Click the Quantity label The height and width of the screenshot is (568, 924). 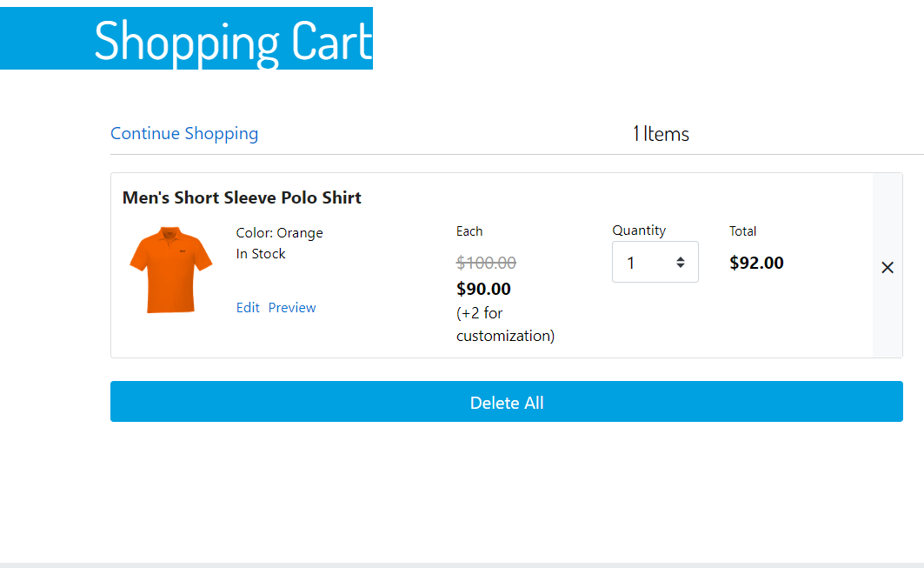[639, 231]
